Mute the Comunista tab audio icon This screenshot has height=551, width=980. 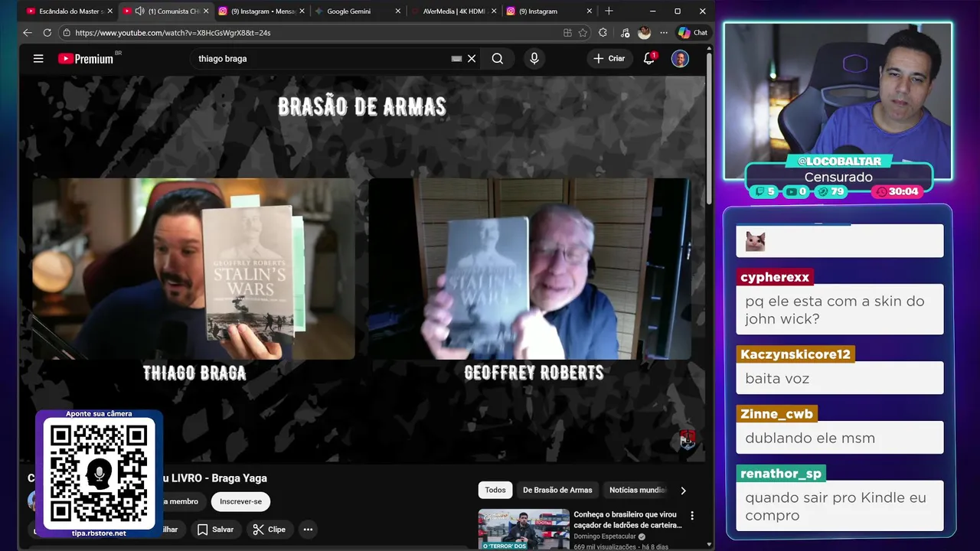tap(139, 11)
